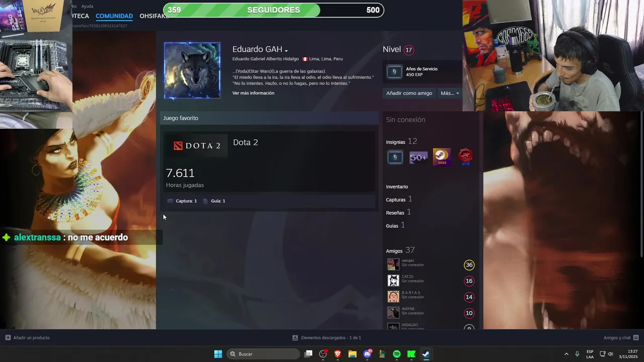This screenshot has height=362, width=644.
Task: Open friend CAT25's avatar
Action: click(393, 281)
